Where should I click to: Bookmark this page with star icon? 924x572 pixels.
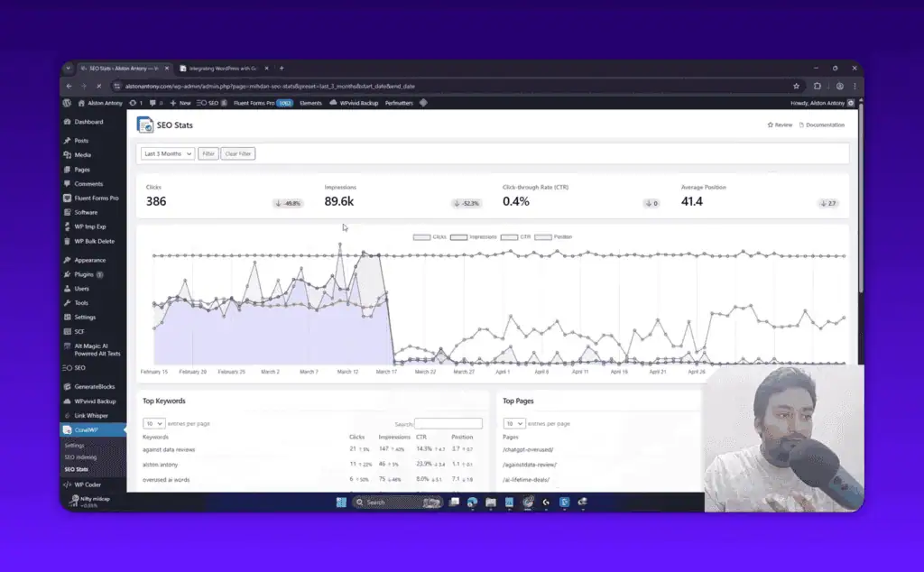796,86
